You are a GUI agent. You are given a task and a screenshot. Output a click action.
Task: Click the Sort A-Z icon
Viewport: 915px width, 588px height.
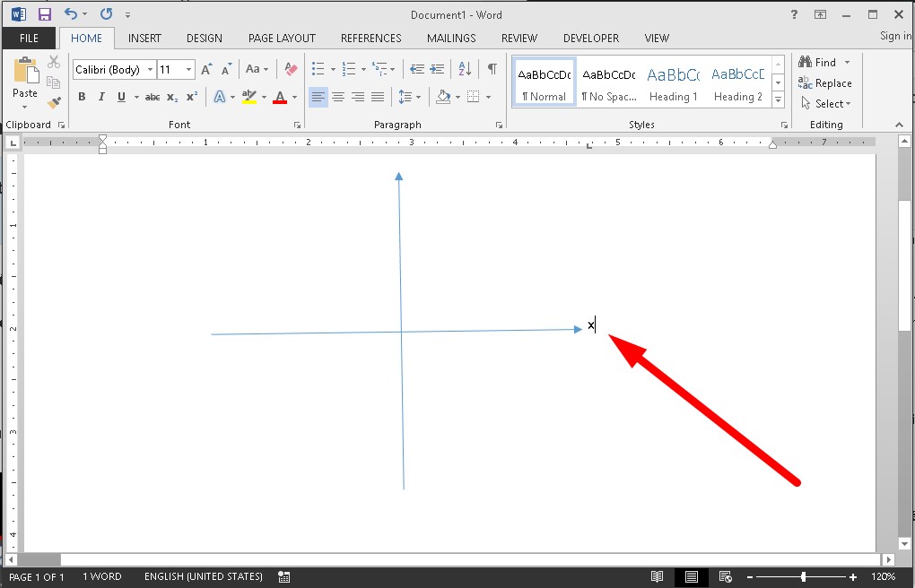pos(465,69)
